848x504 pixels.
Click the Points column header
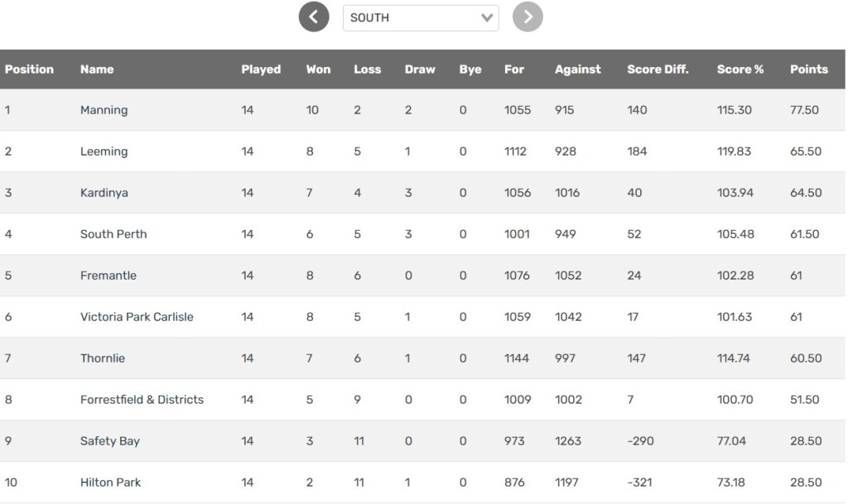[x=809, y=70]
